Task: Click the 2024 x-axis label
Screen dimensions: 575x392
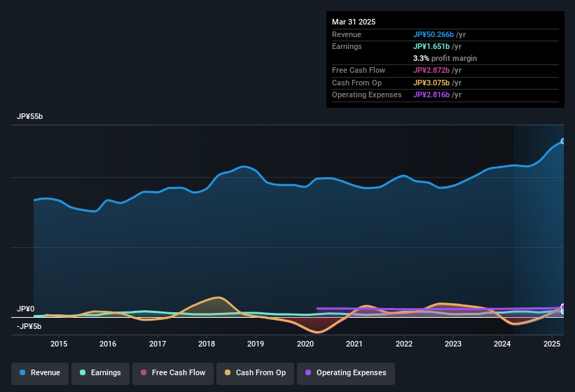Action: coord(502,344)
